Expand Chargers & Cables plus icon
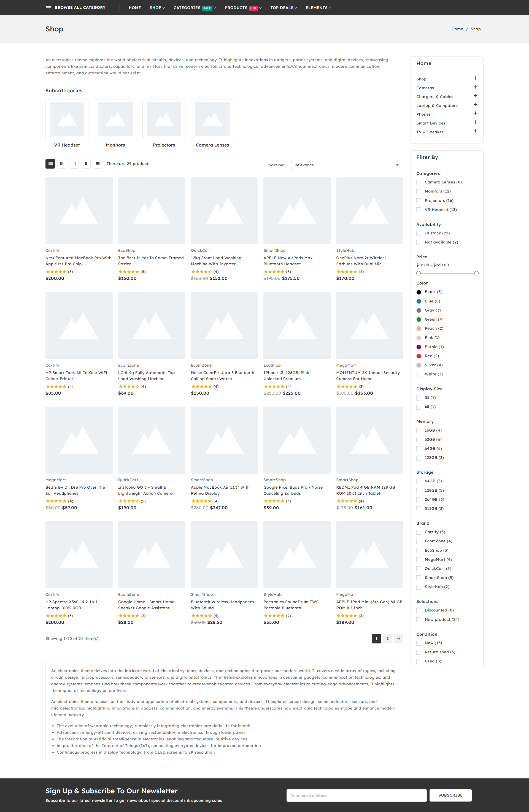Image resolution: width=529 pixels, height=812 pixels. pos(476,96)
